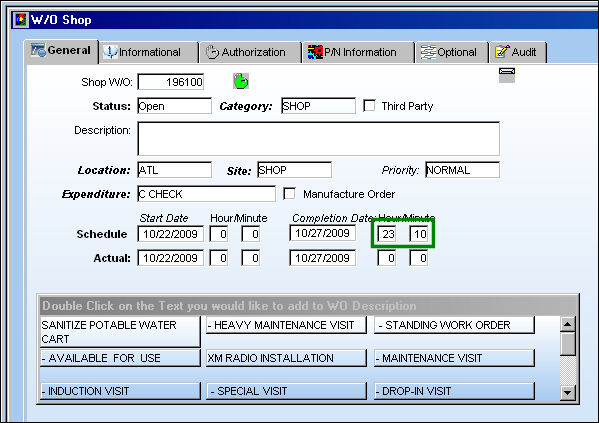Image resolution: width=599 pixels, height=423 pixels.
Task: Click the Actual start Minute field
Action: [251, 258]
